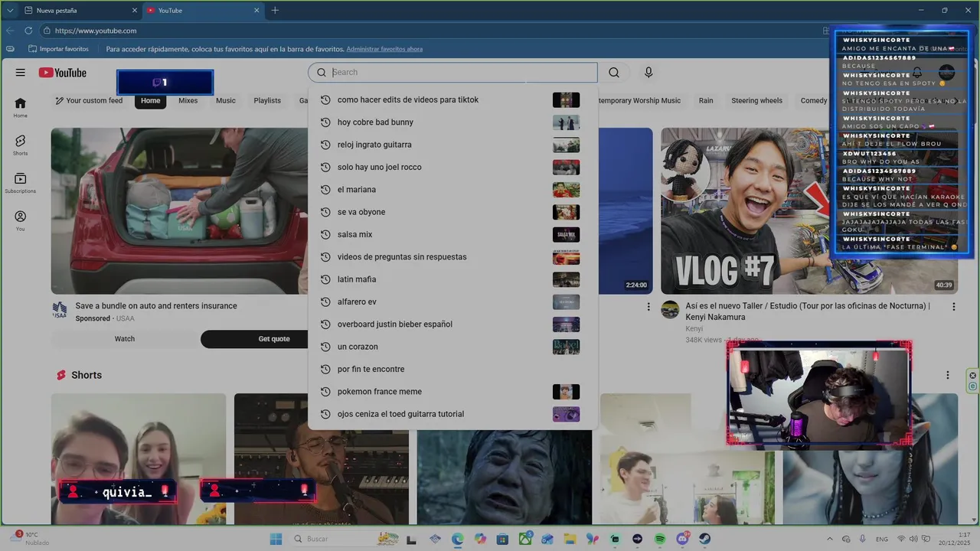
Task: Open Shorts in YouTube sidebar
Action: click(x=20, y=145)
